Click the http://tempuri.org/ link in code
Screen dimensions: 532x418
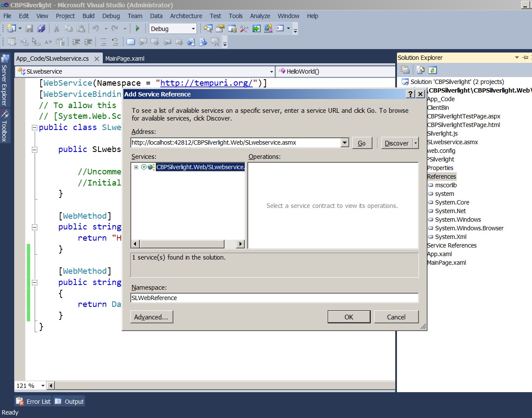[x=206, y=83]
